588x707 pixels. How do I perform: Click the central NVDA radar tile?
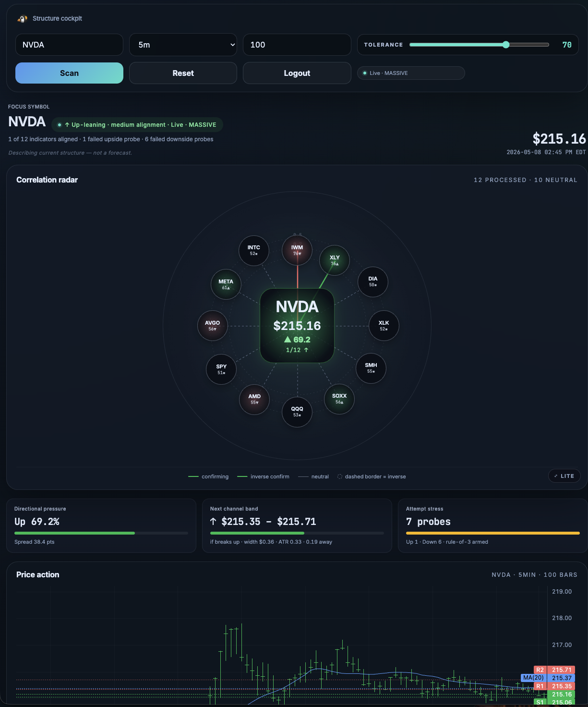(297, 326)
